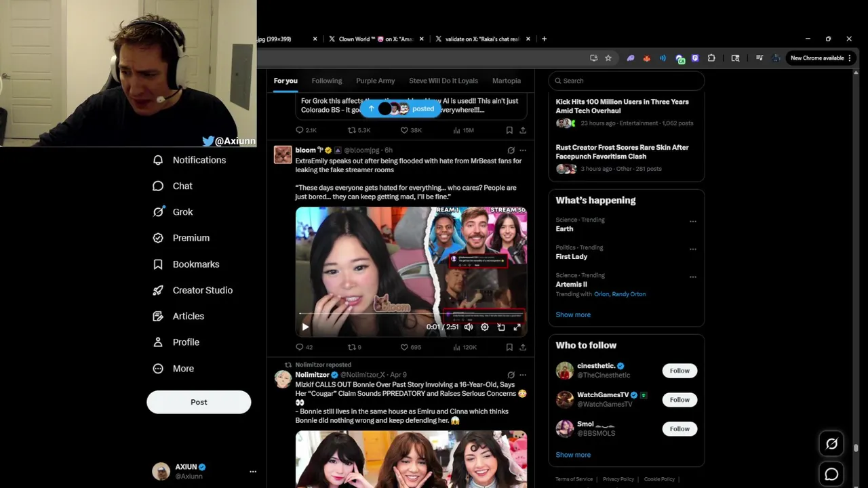
Task: Open the floating Grok button
Action: coord(831,444)
